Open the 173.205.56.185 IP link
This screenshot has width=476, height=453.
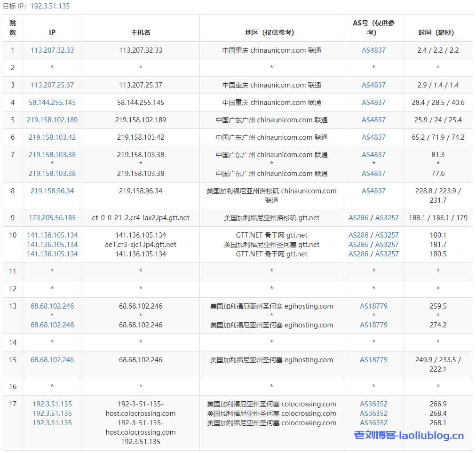tap(52, 218)
